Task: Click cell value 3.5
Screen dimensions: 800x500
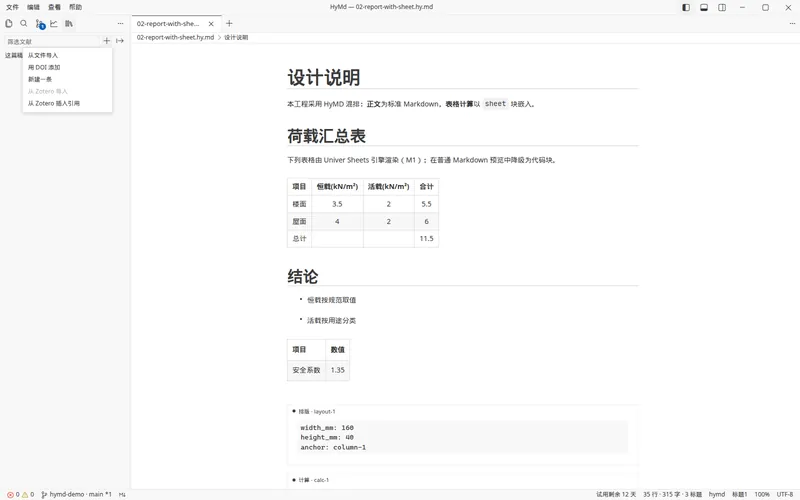Action: [337, 204]
